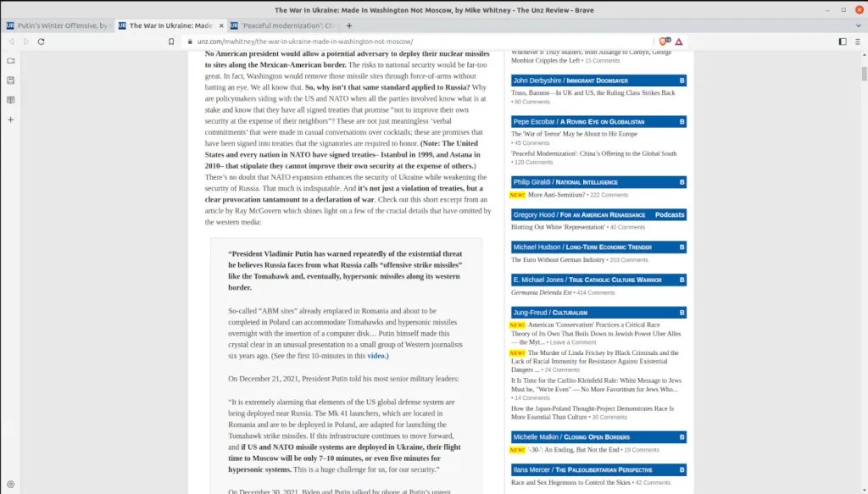Image resolution: width=868 pixels, height=494 pixels.
Task: Open the Brave Shields lion icon
Action: [664, 42]
